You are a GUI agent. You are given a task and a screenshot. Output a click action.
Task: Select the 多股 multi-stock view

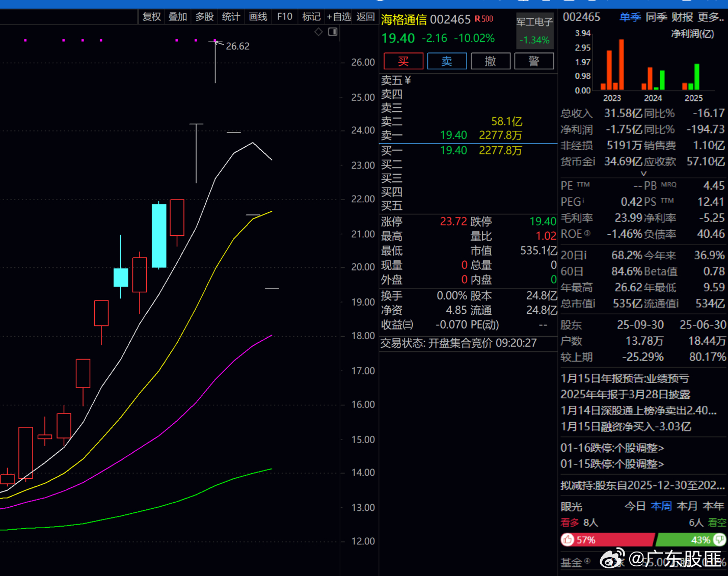[204, 17]
